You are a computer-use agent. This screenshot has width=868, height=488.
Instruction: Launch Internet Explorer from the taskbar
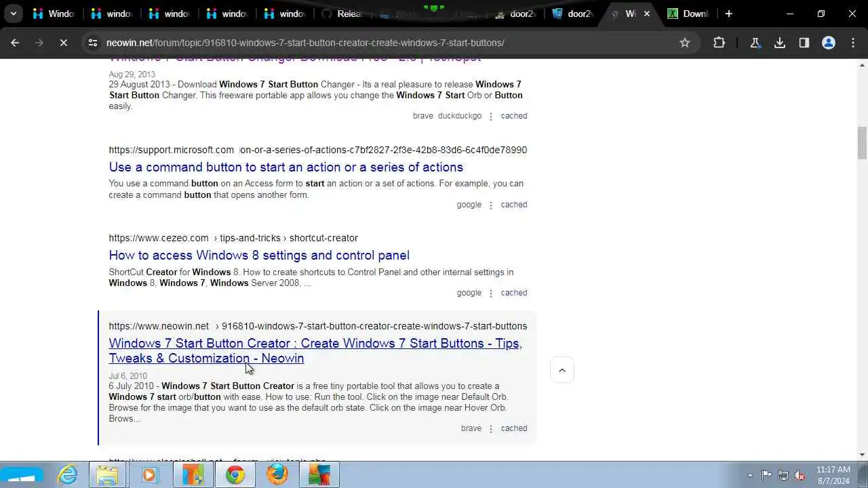point(68,475)
